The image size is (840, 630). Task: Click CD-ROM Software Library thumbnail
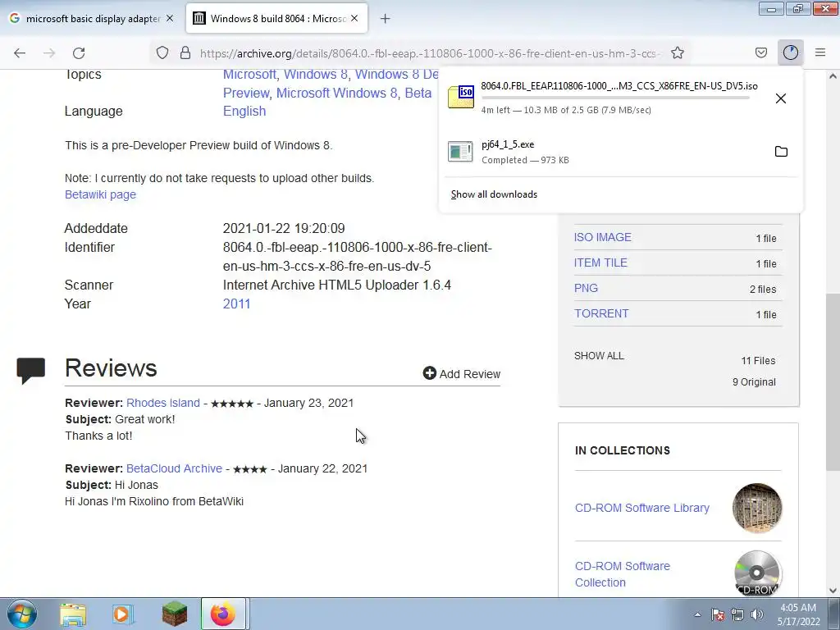757,508
